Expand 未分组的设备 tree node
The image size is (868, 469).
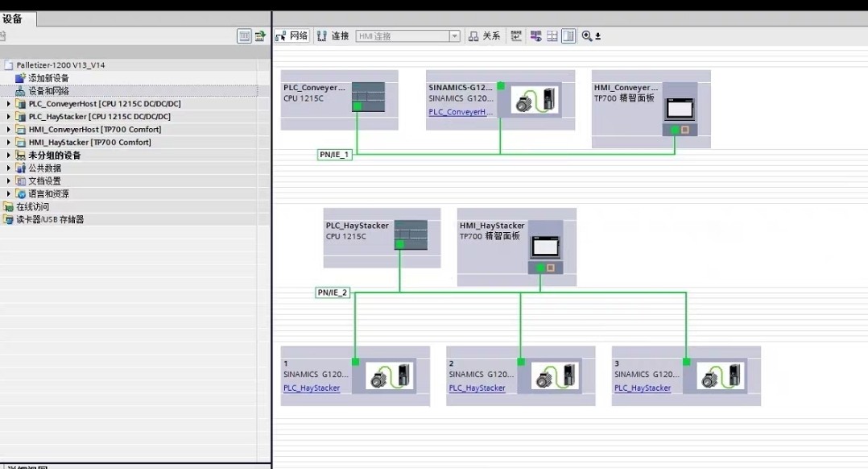8,155
